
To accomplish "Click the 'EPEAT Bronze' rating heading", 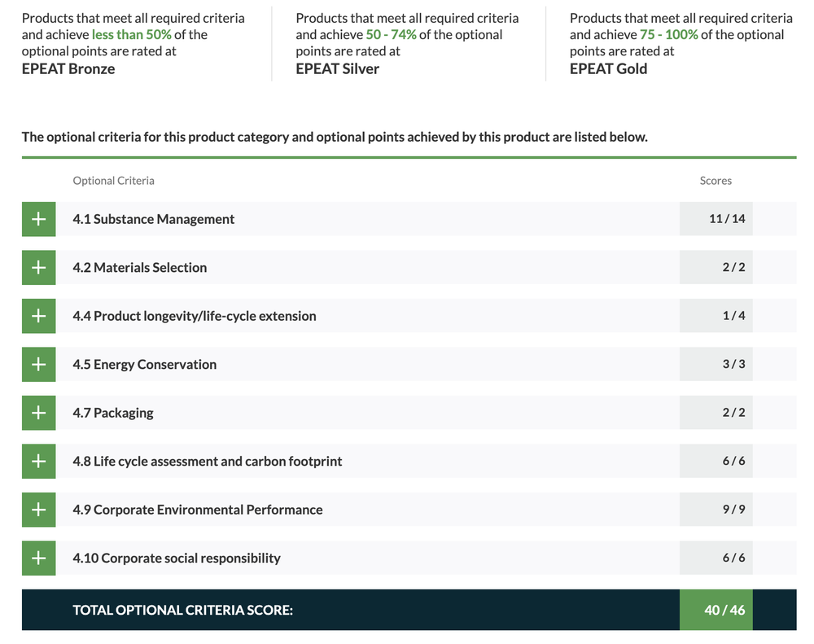I will click(68, 69).
